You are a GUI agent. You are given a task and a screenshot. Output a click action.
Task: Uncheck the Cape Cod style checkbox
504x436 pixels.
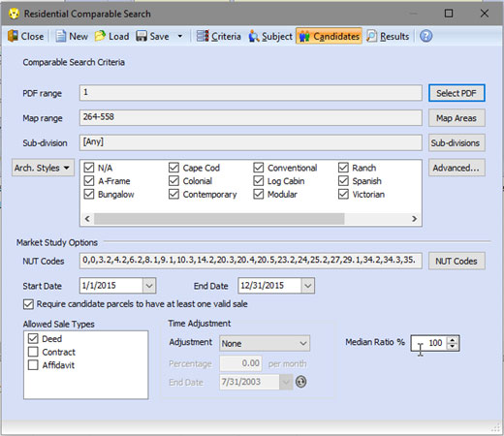click(173, 168)
